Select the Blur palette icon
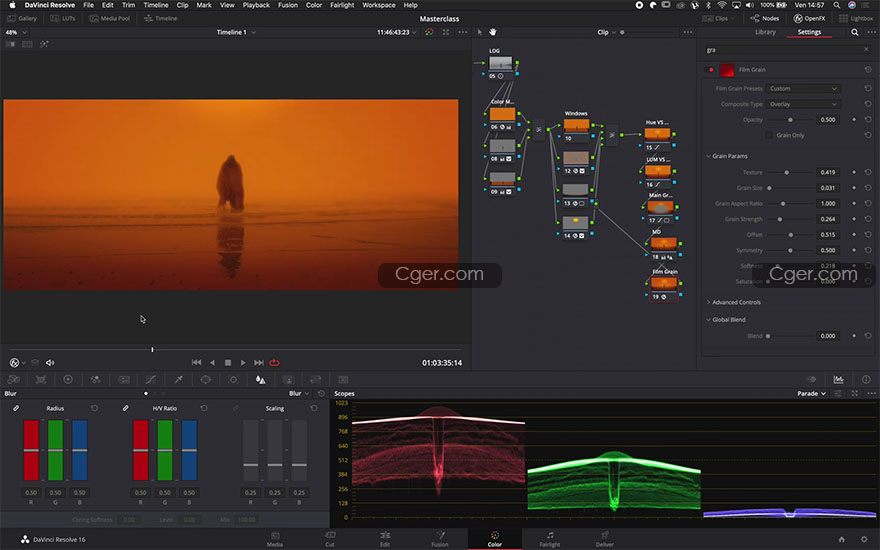 click(260, 379)
